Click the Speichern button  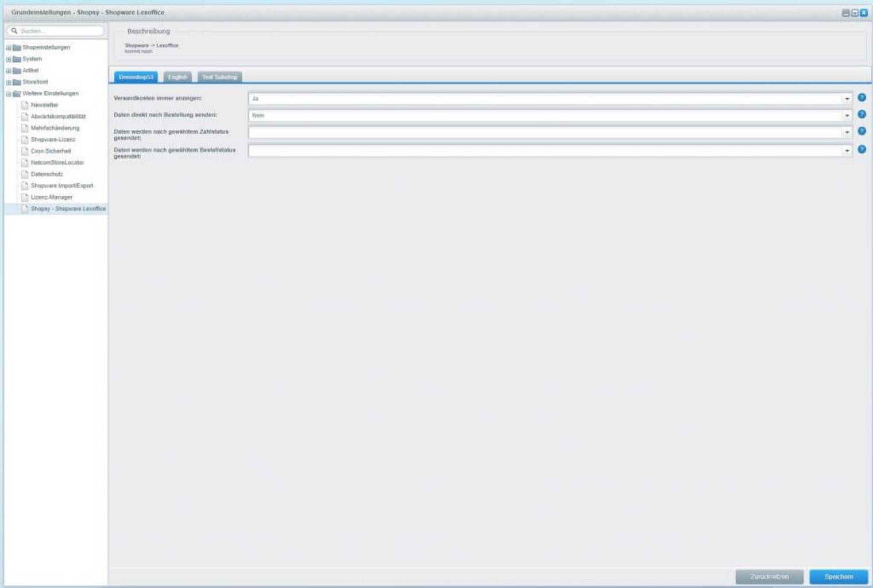pos(839,577)
